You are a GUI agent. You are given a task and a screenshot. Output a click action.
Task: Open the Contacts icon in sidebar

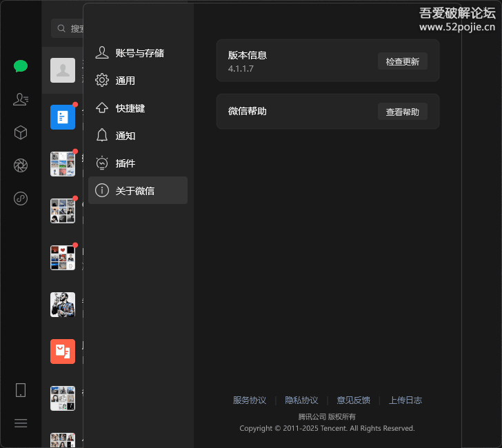coord(21,99)
